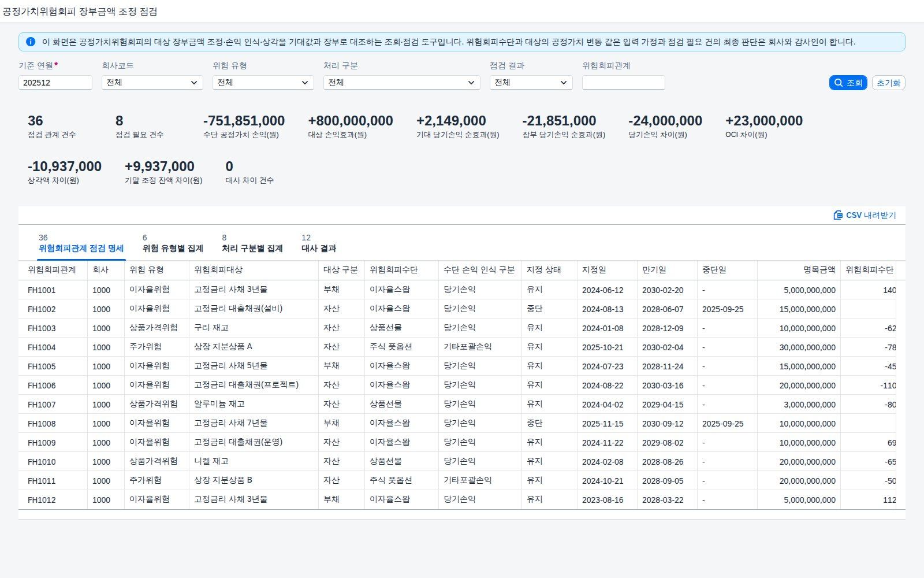Click the -24,000,000 당기손익 차이 value
Viewport: 924px width, 578px height.
coord(665,121)
